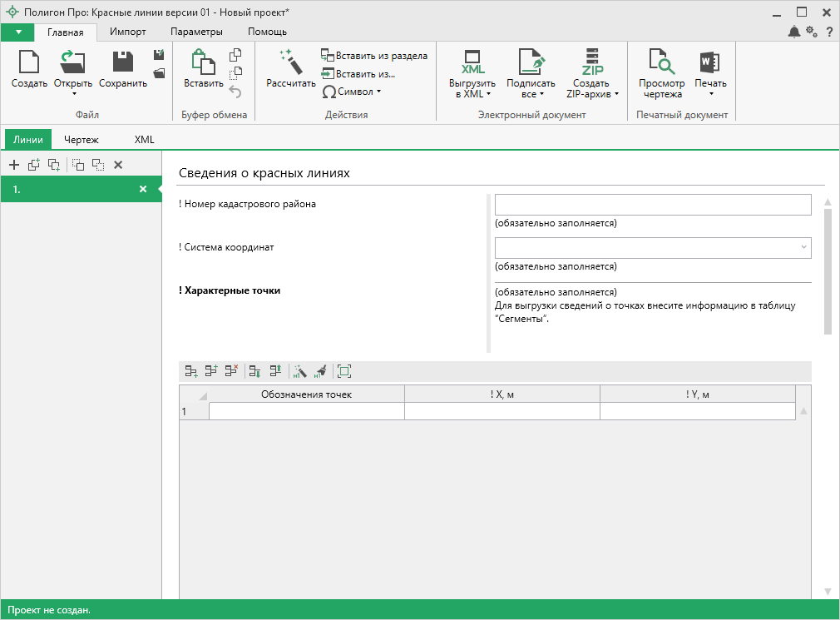Viewport: 840px width, 620px height.
Task: Click the Сохранить floppy disk icon
Action: 123,63
